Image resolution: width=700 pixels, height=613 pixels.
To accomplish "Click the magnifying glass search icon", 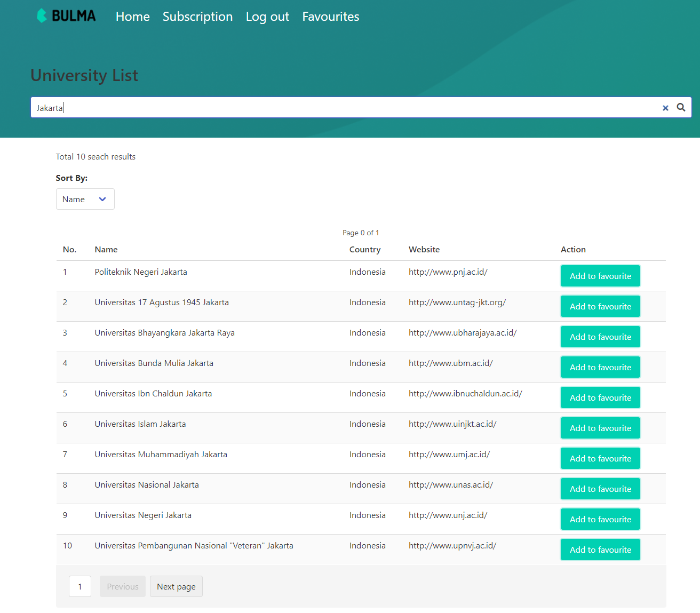I will (x=681, y=107).
